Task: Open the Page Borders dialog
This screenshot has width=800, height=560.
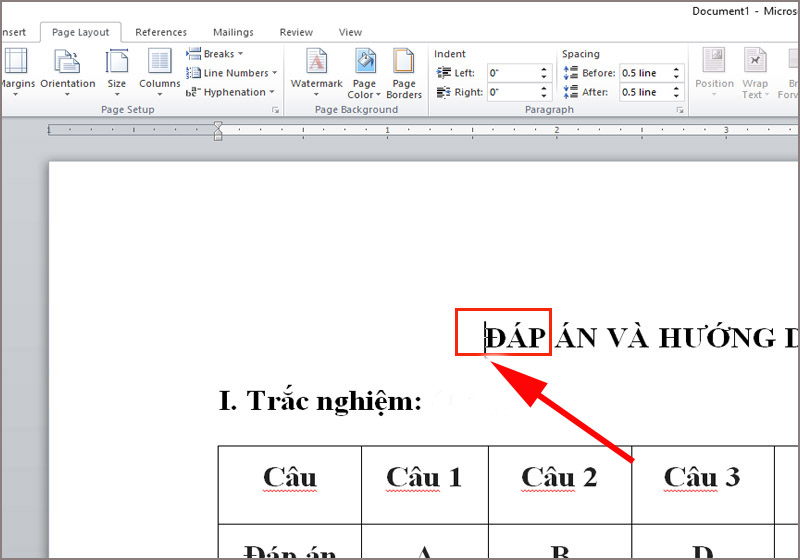Action: pyautogui.click(x=404, y=74)
